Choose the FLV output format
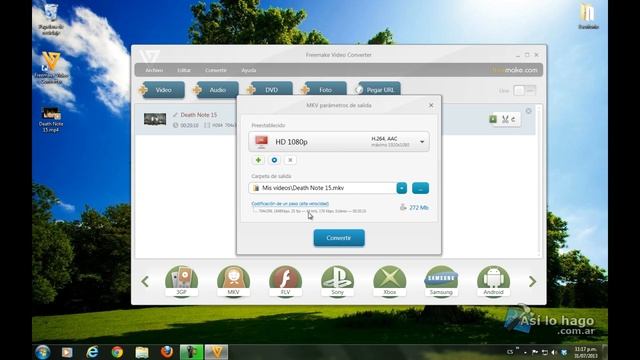Viewport: 640px width, 360px height. click(x=285, y=281)
